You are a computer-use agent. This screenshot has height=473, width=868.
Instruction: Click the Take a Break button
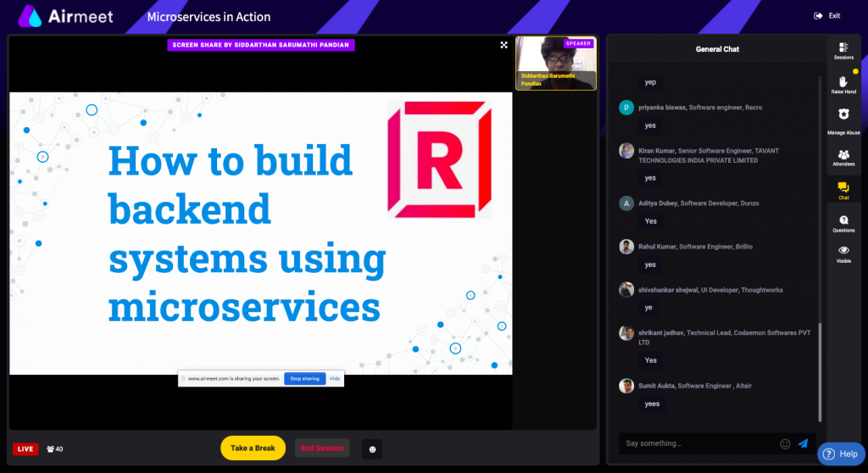253,448
